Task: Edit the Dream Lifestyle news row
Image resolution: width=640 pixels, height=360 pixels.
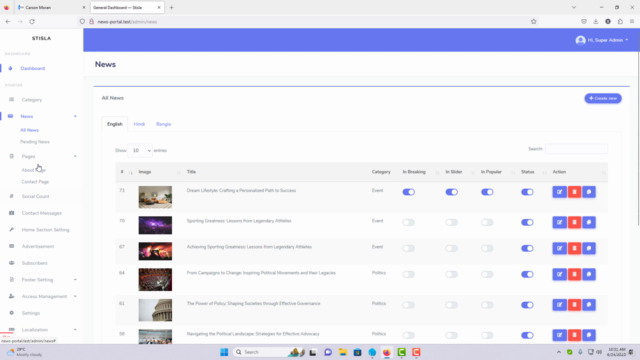Action: (x=560, y=192)
